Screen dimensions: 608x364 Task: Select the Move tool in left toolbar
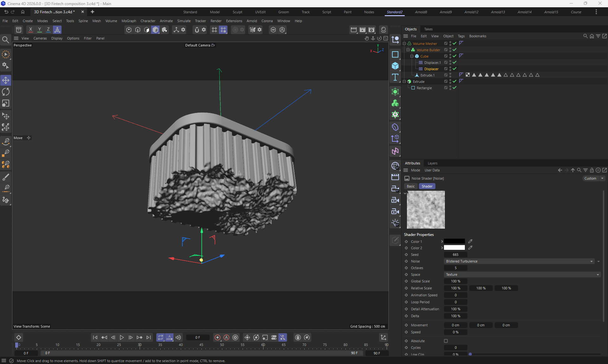(6, 80)
